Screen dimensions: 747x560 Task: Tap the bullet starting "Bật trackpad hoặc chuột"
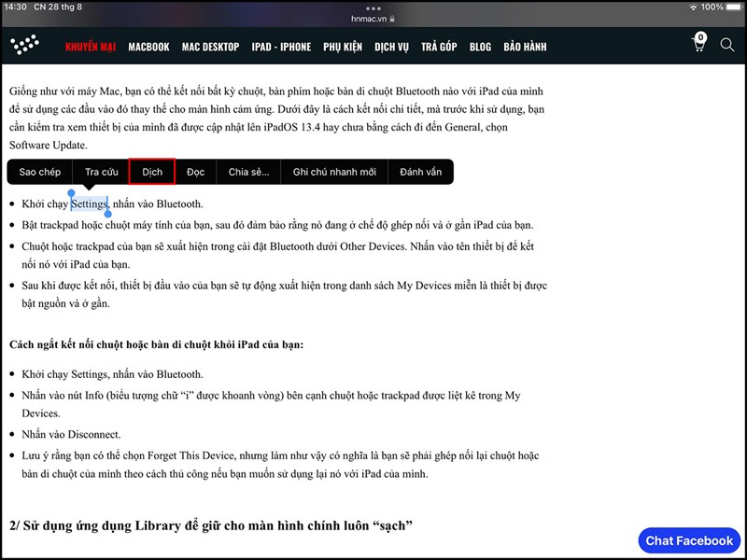click(277, 225)
